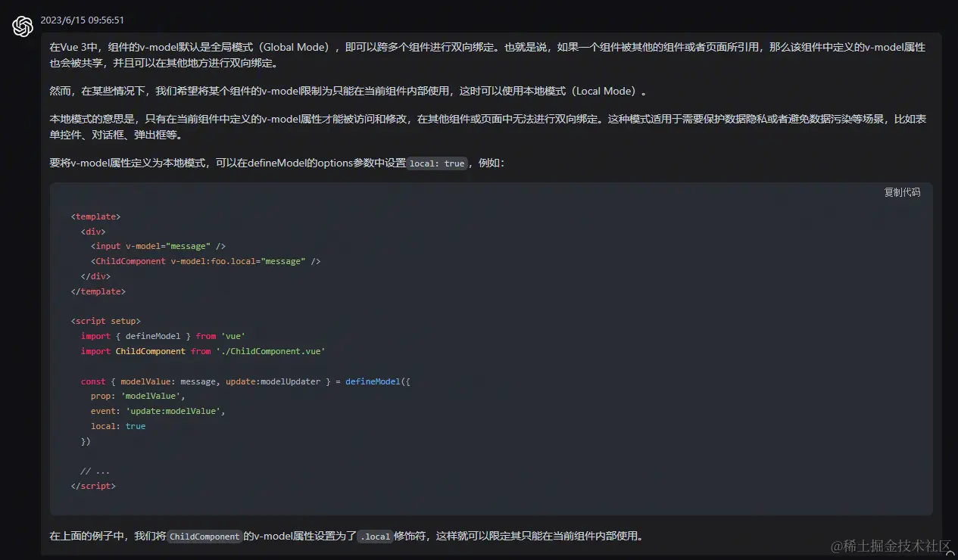Click the .local modifier inline code

[375, 537]
